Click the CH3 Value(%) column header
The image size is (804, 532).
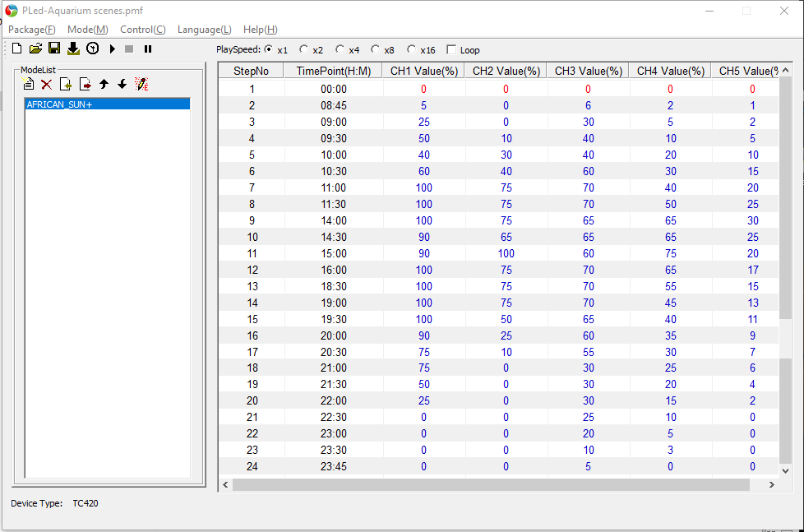tap(588, 71)
